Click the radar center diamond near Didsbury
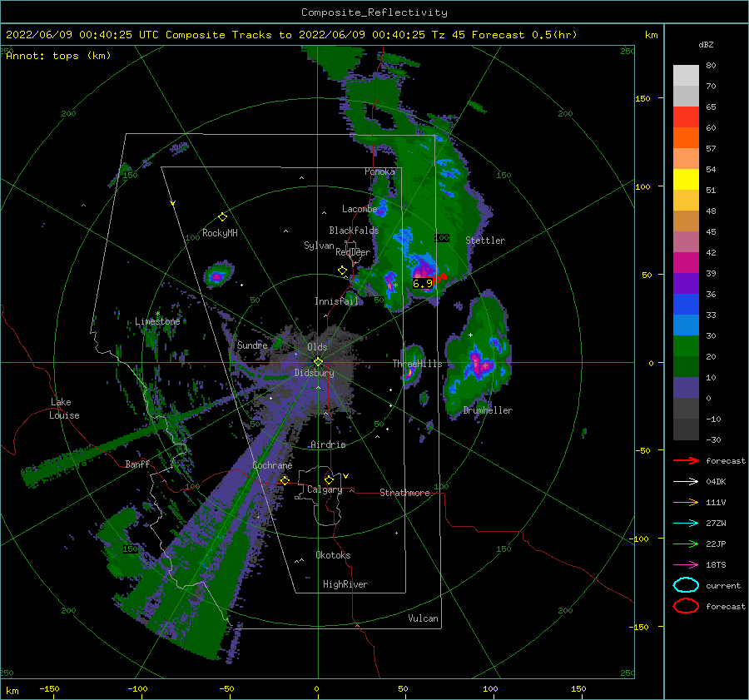Viewport: 749px width, 700px height. click(x=318, y=362)
